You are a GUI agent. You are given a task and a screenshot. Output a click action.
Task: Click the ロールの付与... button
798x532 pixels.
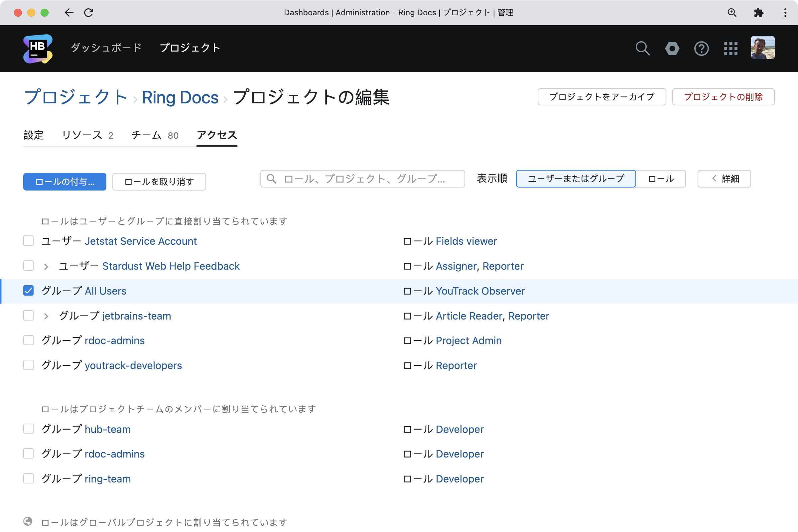point(65,182)
